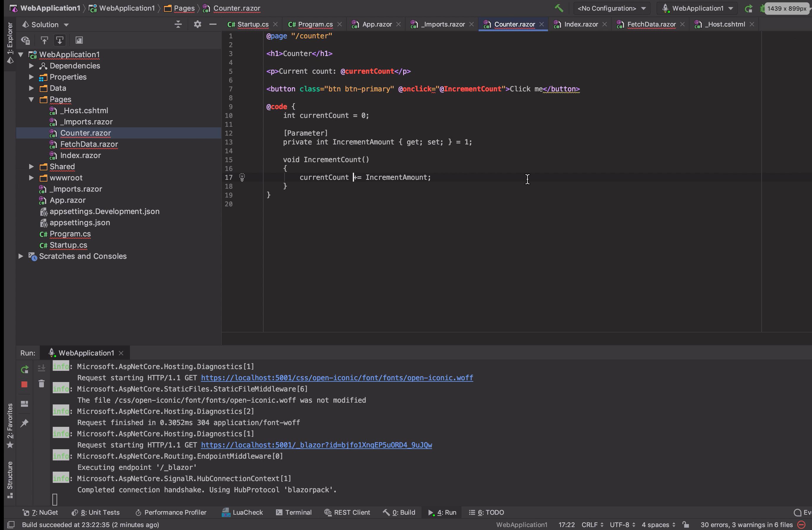This screenshot has width=812, height=530.
Task: Click the first Solution explorer toolbar icon
Action: (26, 40)
